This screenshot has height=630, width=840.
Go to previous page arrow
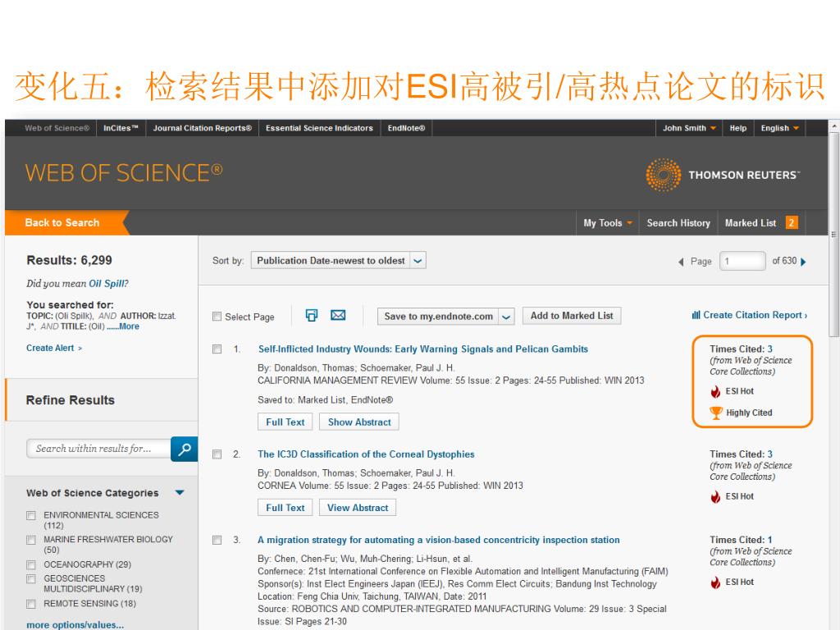point(681,262)
